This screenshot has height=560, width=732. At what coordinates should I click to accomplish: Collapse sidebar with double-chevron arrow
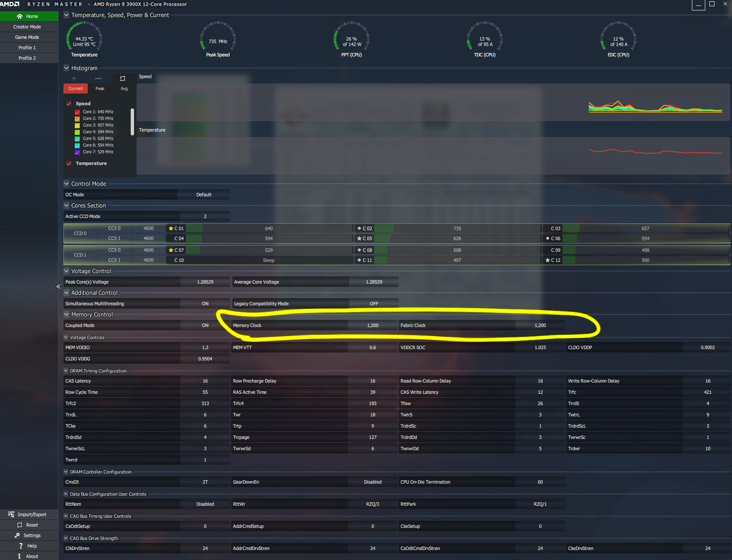tap(58, 286)
